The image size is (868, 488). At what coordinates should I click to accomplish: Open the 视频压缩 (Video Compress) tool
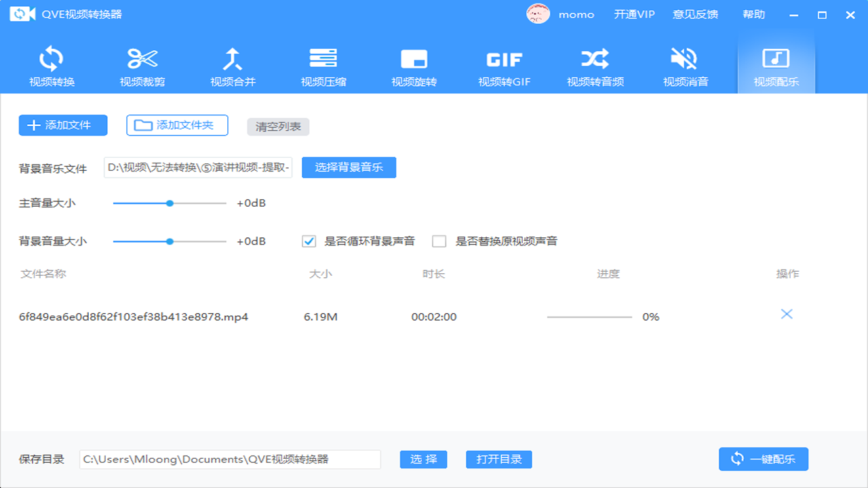pos(323,64)
